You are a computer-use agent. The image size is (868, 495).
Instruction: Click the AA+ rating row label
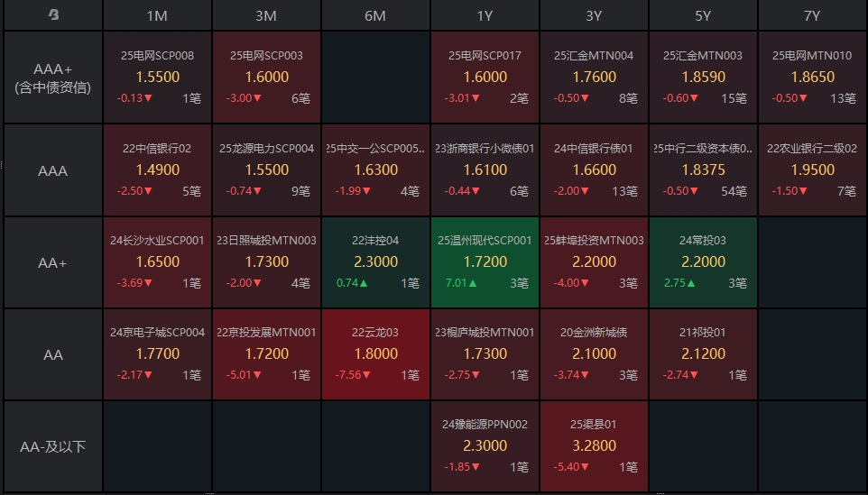[52, 262]
